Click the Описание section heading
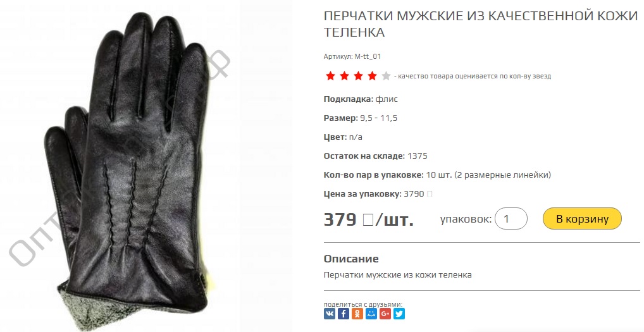Screen dimensions: 644x332 pyautogui.click(x=351, y=259)
